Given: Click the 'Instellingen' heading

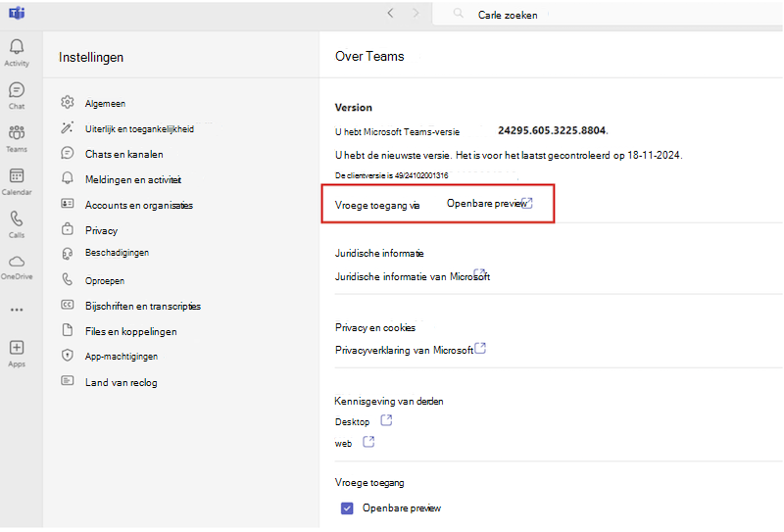Looking at the screenshot, I should click(91, 58).
